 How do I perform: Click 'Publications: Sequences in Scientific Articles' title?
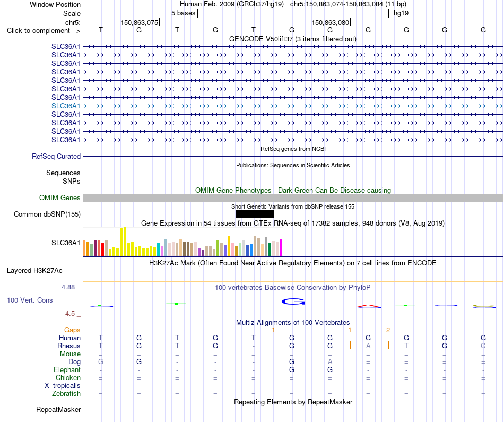(293, 165)
